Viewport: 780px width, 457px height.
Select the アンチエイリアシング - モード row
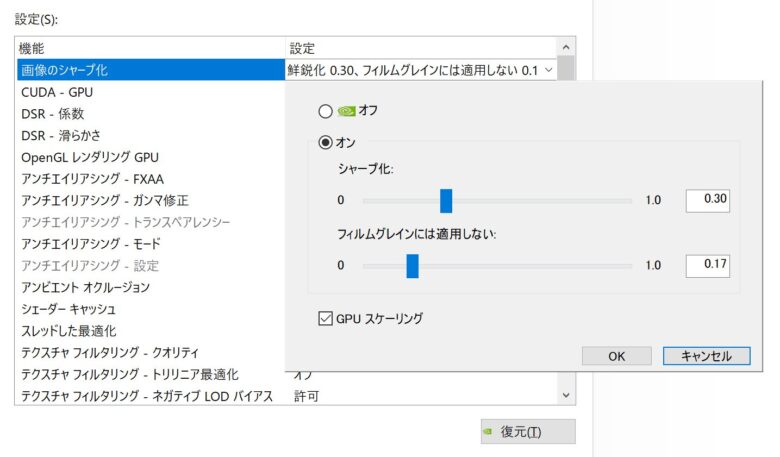point(151,244)
